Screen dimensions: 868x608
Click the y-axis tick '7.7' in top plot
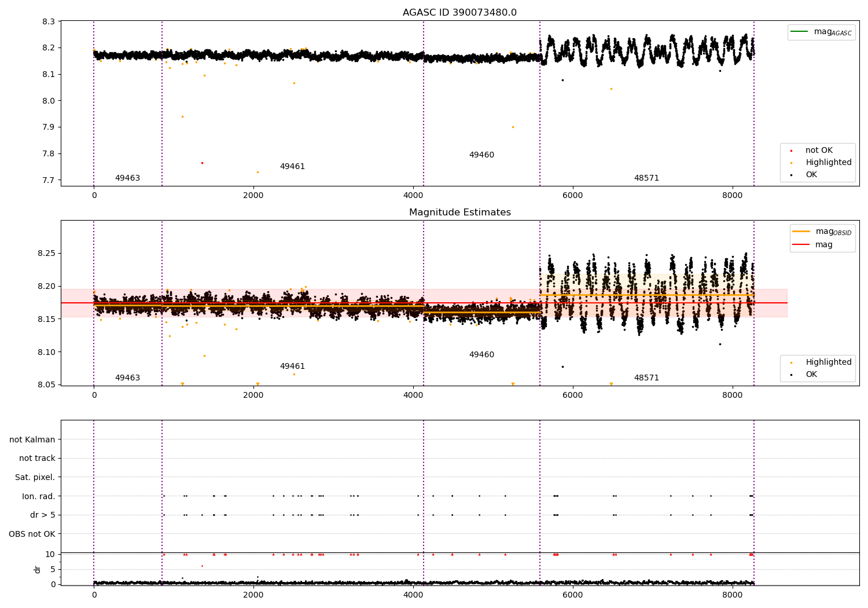(49, 180)
